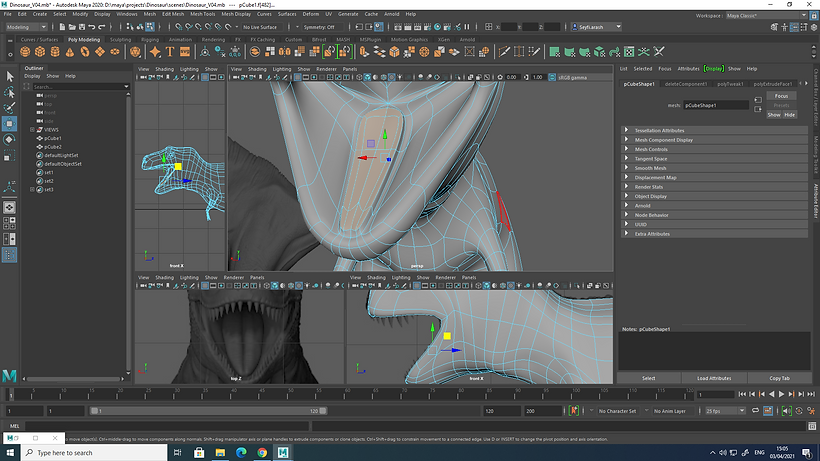Open the Edit Mesh menu
The width and height of the screenshot is (820, 461).
173,14
